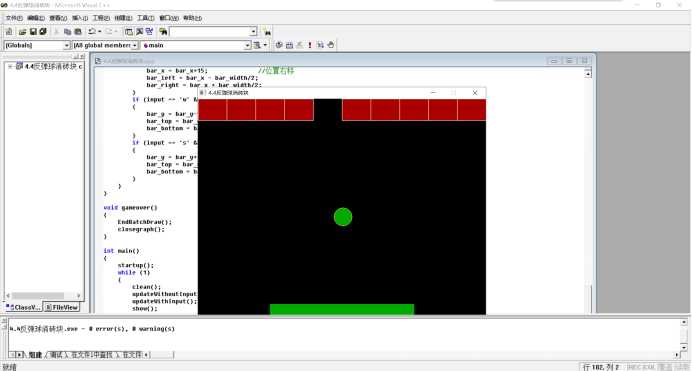692x371 pixels.
Task: Close the workspace pane with its X
Action: pyautogui.click(x=82, y=56)
